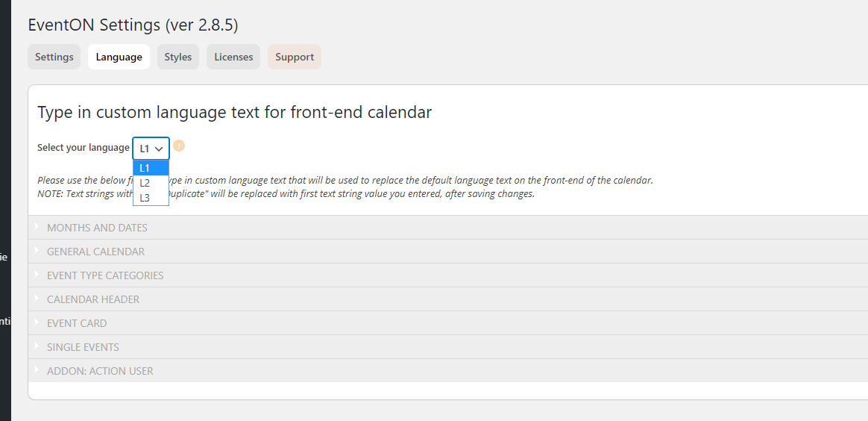Image resolution: width=868 pixels, height=421 pixels.
Task: Open the EVENT TYPE CATEGORIES section
Action: (x=105, y=275)
